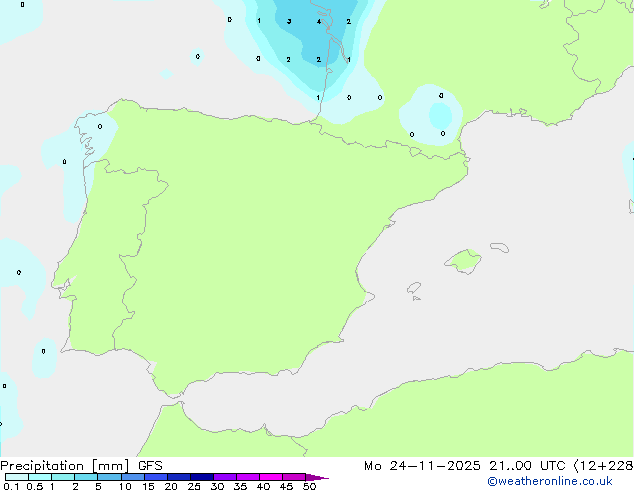Click the Menorca island outline on the map
The image size is (634, 490).
tap(499, 247)
